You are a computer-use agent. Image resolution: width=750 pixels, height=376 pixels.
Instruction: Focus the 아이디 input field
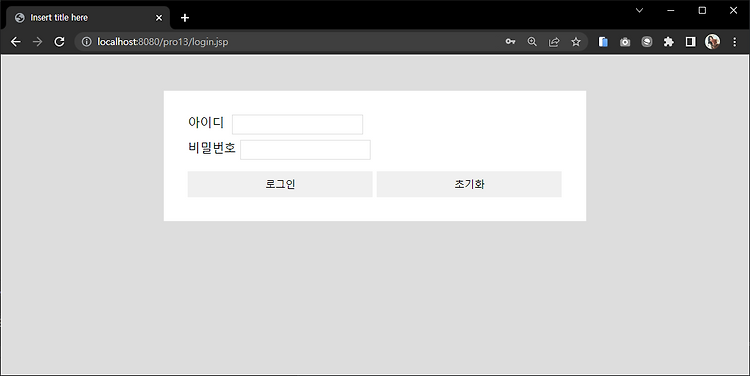coord(298,124)
